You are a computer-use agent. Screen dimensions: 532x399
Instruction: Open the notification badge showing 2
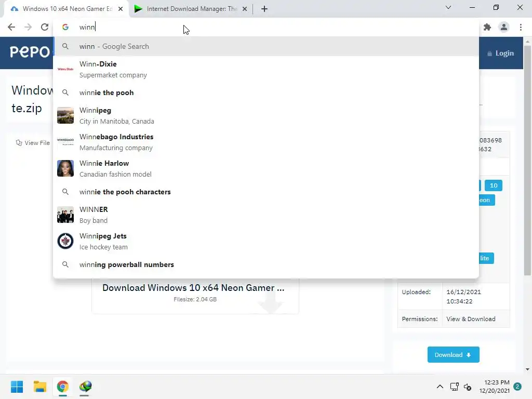[517, 387]
